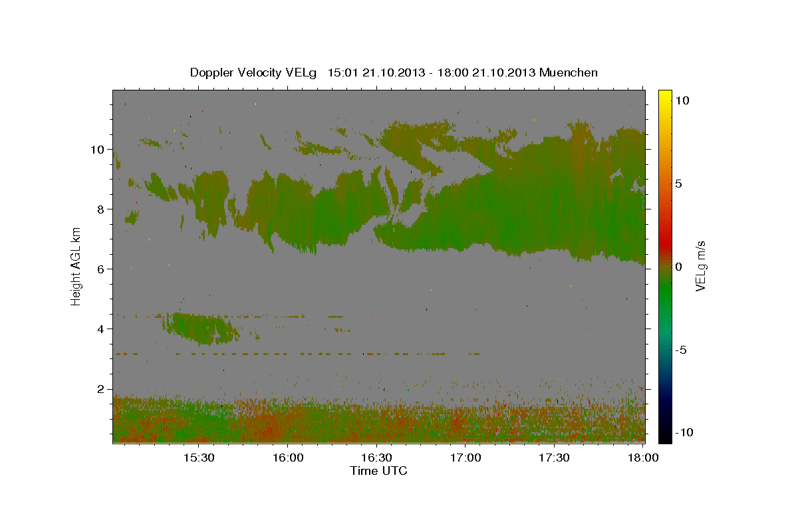Screen dimensions: 798x532
Task: Select the 16:30 time tick label
Action: pos(376,458)
